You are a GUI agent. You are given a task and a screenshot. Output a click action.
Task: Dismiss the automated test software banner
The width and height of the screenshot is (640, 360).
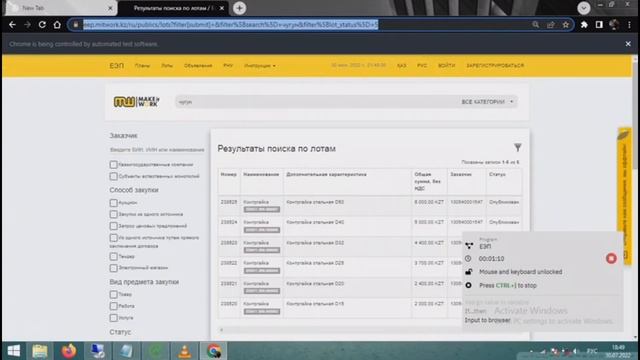point(628,44)
